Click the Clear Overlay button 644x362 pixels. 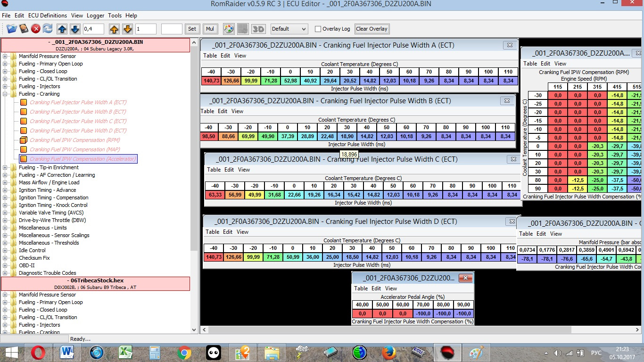[372, 29]
